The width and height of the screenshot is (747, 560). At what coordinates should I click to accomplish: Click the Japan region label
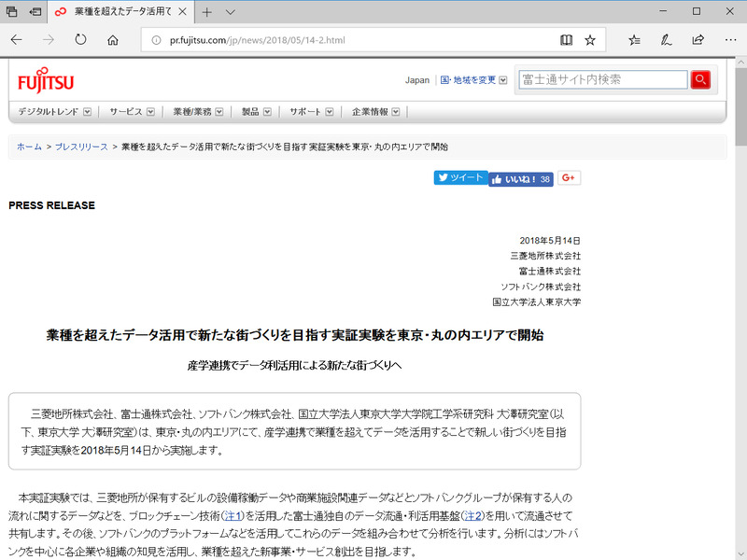click(416, 80)
